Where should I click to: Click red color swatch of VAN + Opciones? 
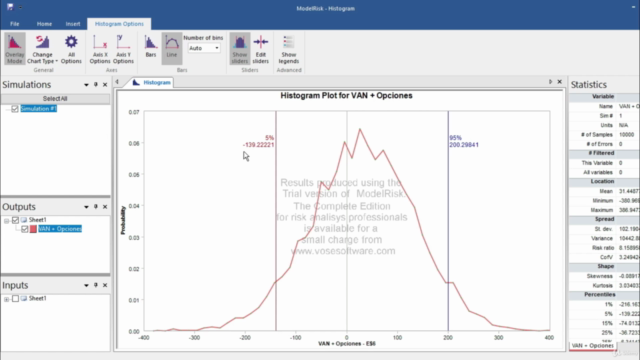33,229
